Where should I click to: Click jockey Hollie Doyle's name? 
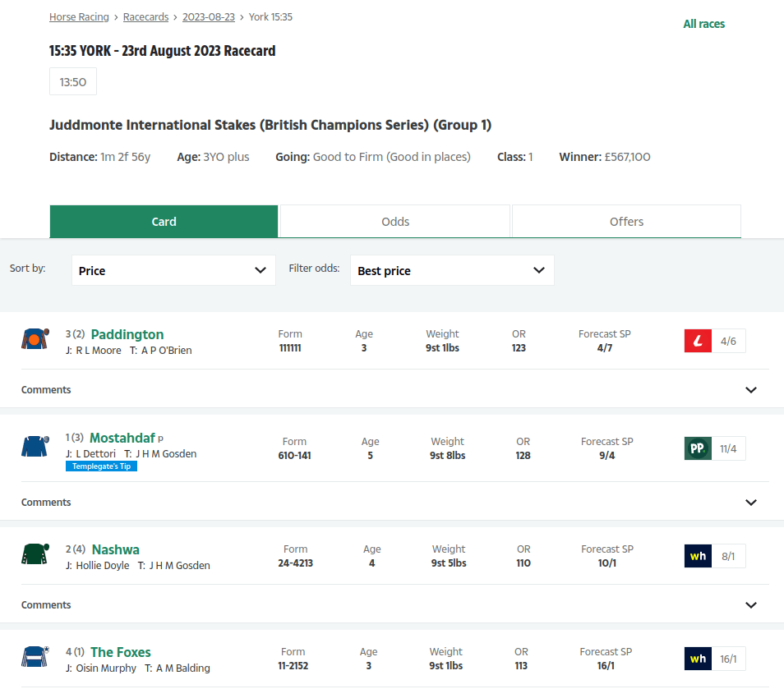click(x=103, y=566)
